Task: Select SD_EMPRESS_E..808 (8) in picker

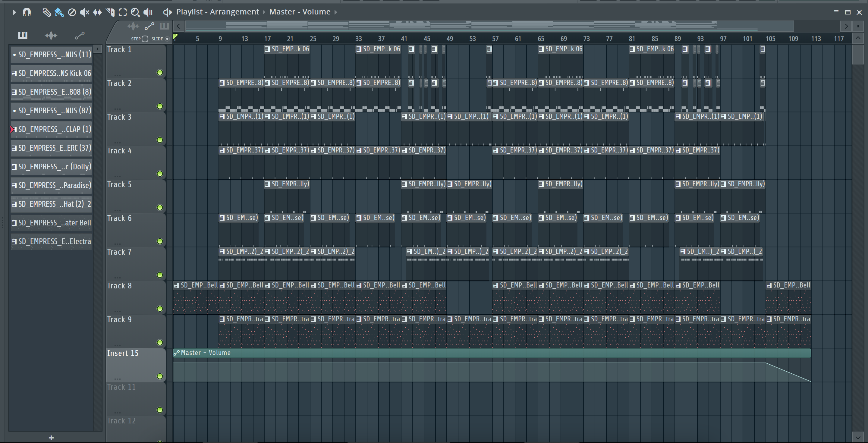Action: (51, 92)
